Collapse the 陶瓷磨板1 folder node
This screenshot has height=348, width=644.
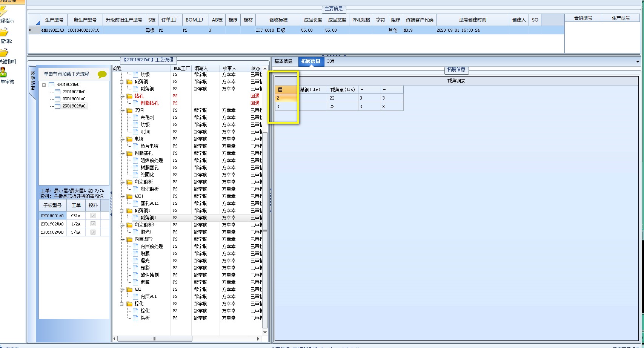(122, 225)
